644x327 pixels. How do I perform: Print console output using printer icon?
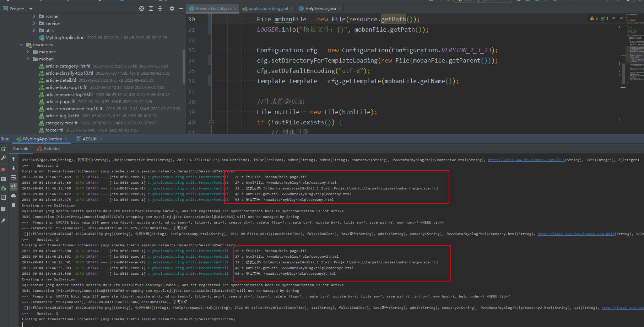point(13,196)
